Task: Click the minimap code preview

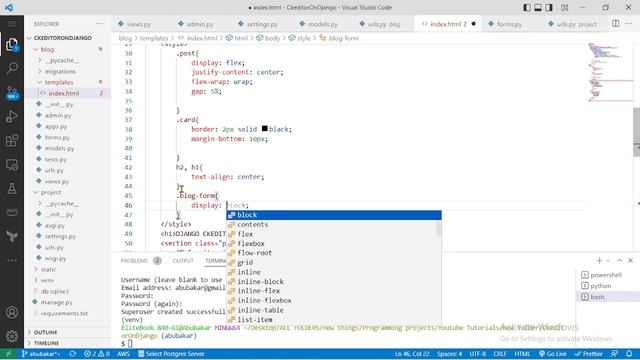Action: point(610,72)
